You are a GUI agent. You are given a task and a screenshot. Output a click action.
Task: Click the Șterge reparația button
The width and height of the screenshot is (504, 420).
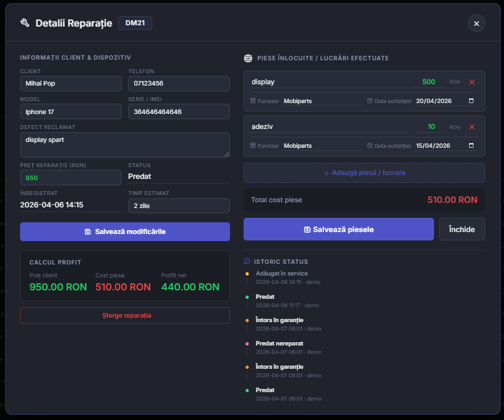pos(125,316)
